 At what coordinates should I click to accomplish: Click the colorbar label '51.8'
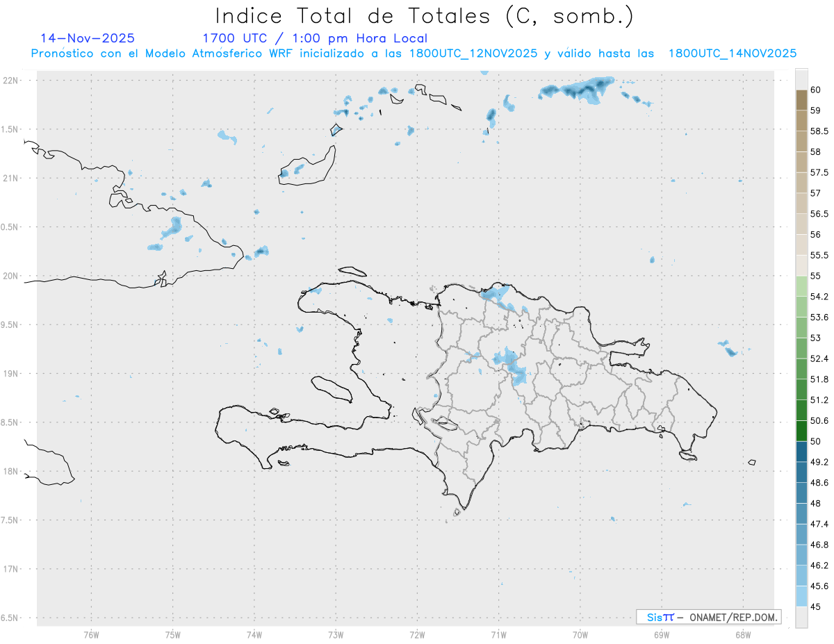(x=819, y=379)
